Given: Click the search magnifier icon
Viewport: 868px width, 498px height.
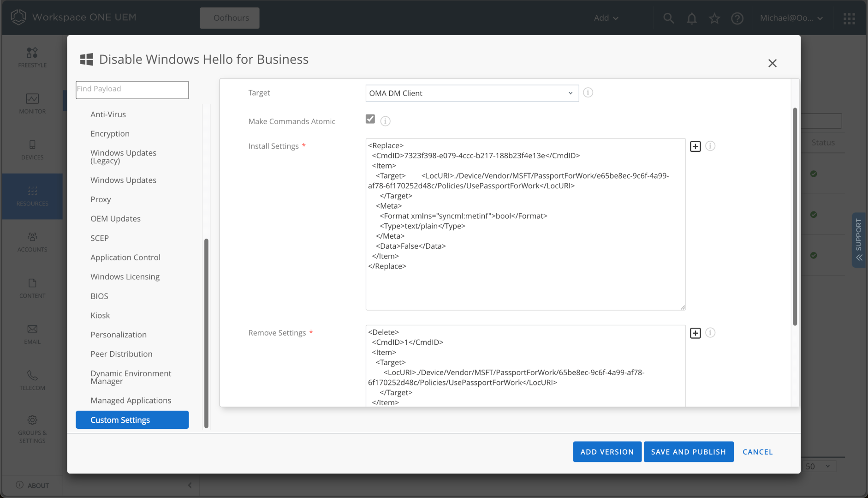Looking at the screenshot, I should tap(668, 18).
